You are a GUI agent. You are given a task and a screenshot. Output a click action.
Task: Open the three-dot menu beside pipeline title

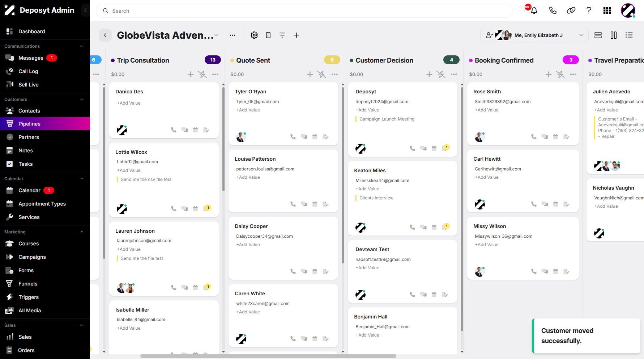(233, 35)
